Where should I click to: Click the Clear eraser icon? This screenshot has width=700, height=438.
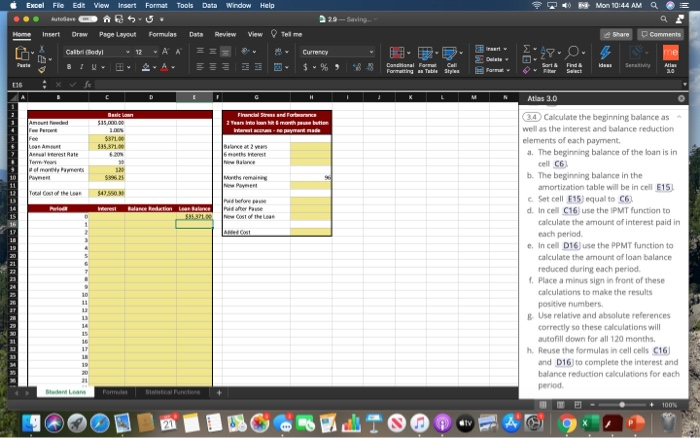pyautogui.click(x=527, y=70)
